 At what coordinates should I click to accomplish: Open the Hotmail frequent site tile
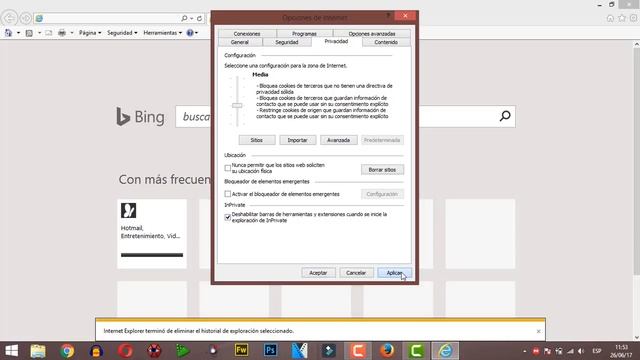(152, 234)
